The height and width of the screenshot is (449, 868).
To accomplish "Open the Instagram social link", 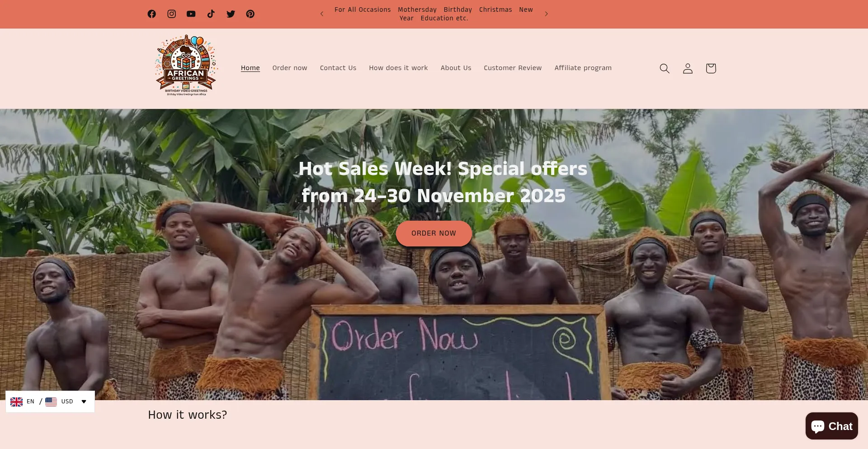I will coord(172,14).
